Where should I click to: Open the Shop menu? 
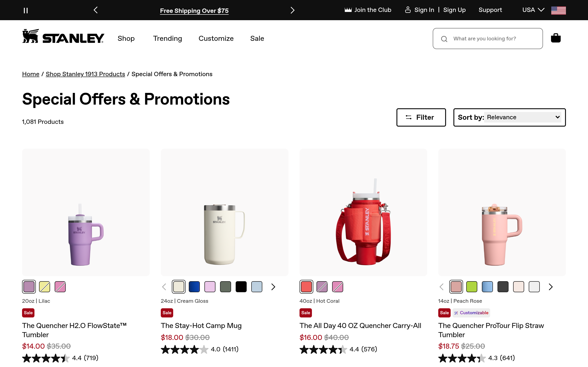126,38
